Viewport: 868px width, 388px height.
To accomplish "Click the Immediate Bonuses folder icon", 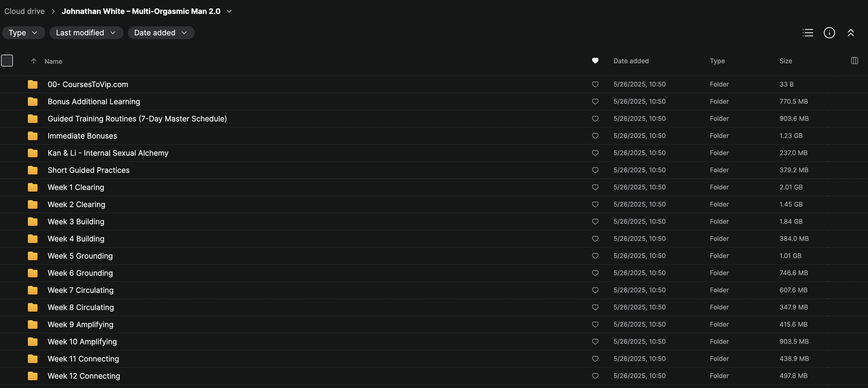I will click(x=33, y=136).
